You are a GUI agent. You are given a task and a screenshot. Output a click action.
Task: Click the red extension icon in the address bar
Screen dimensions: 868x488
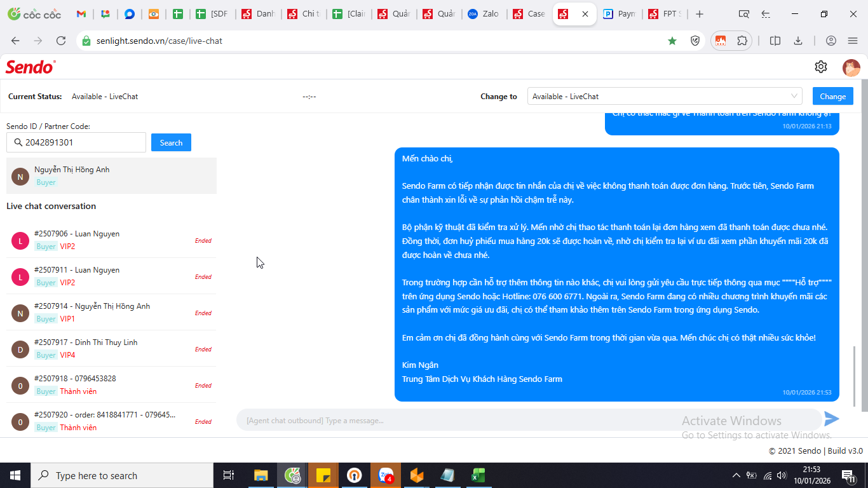pyautogui.click(x=721, y=41)
